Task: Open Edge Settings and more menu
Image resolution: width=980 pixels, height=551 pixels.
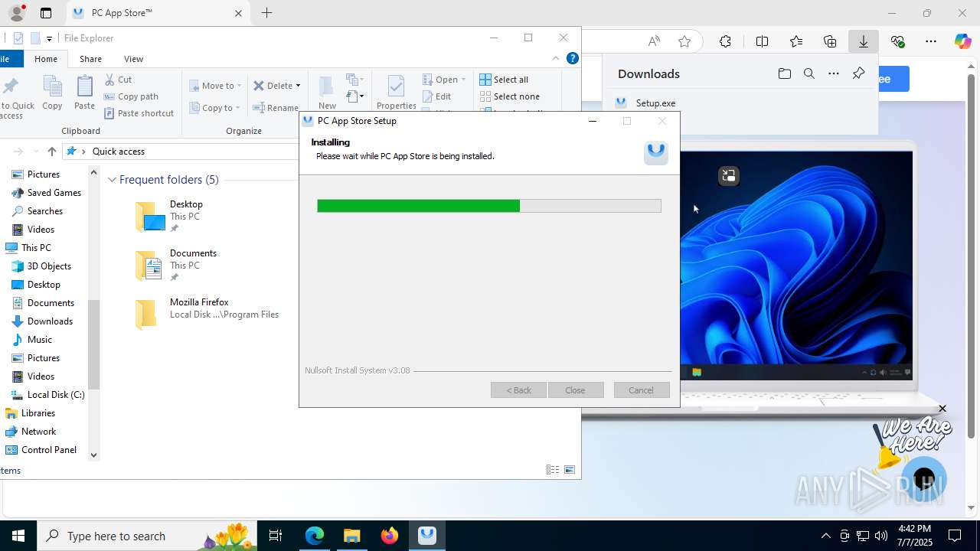Action: click(931, 41)
